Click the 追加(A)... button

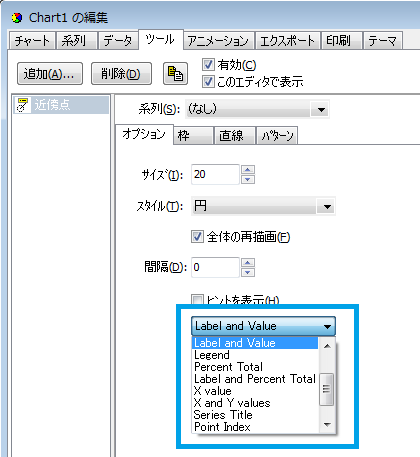50,73
